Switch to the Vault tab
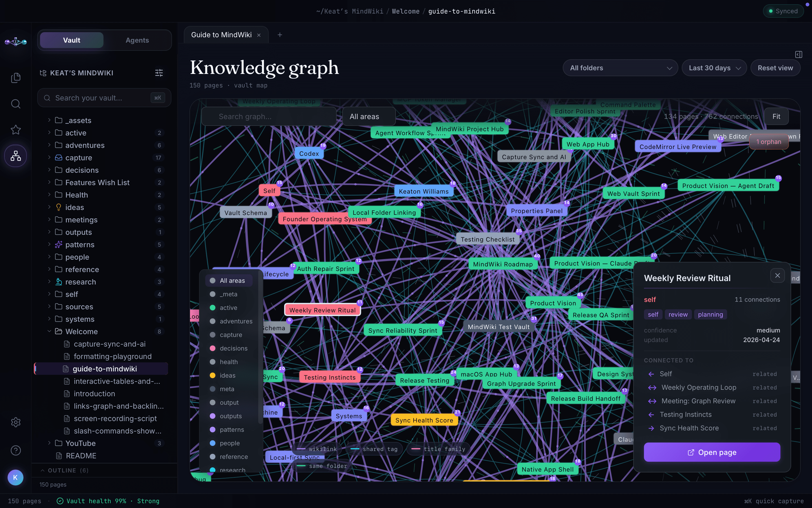Image resolution: width=812 pixels, height=508 pixels. click(71, 40)
